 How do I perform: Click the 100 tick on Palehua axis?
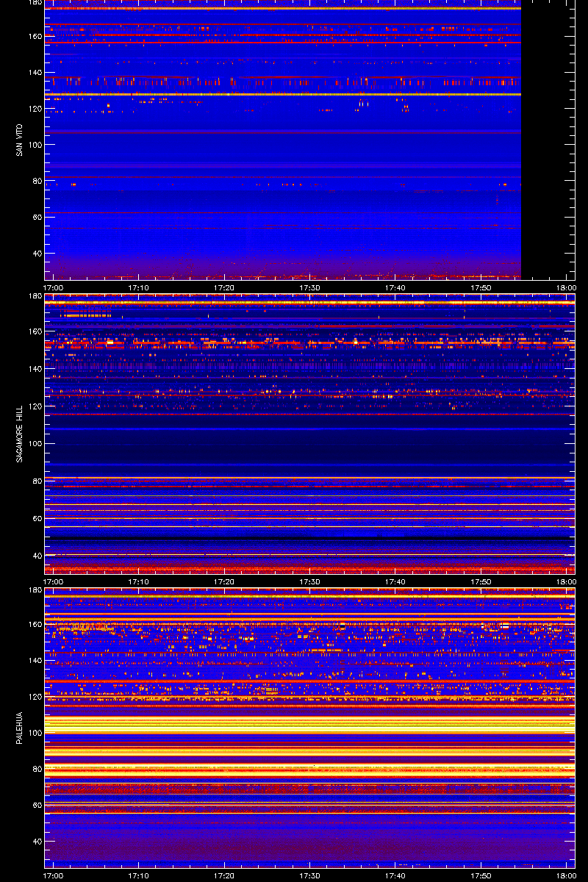pyautogui.click(x=35, y=733)
